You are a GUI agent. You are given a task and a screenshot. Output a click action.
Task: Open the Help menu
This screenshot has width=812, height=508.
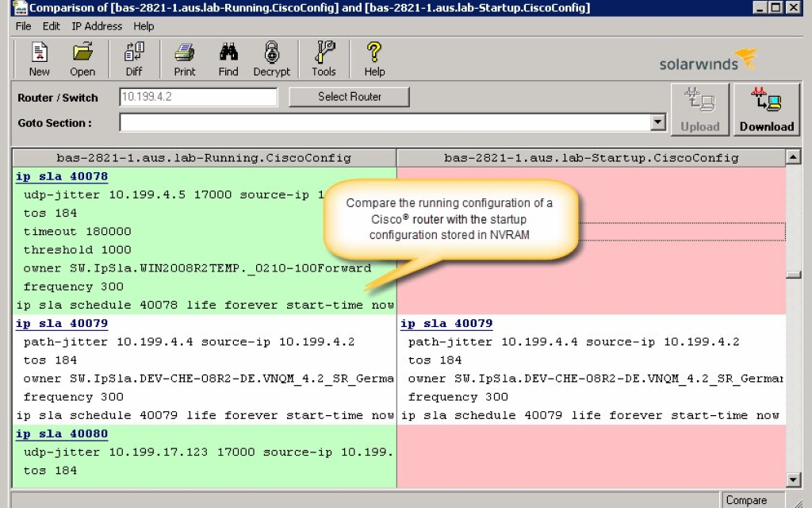pos(144,26)
